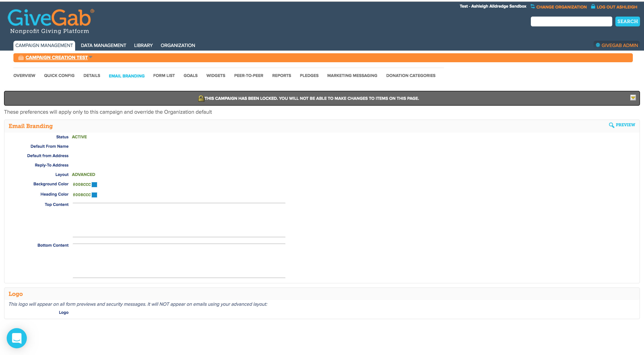The image size is (644, 355).
Task: Open the Library tab
Action: [x=143, y=45]
